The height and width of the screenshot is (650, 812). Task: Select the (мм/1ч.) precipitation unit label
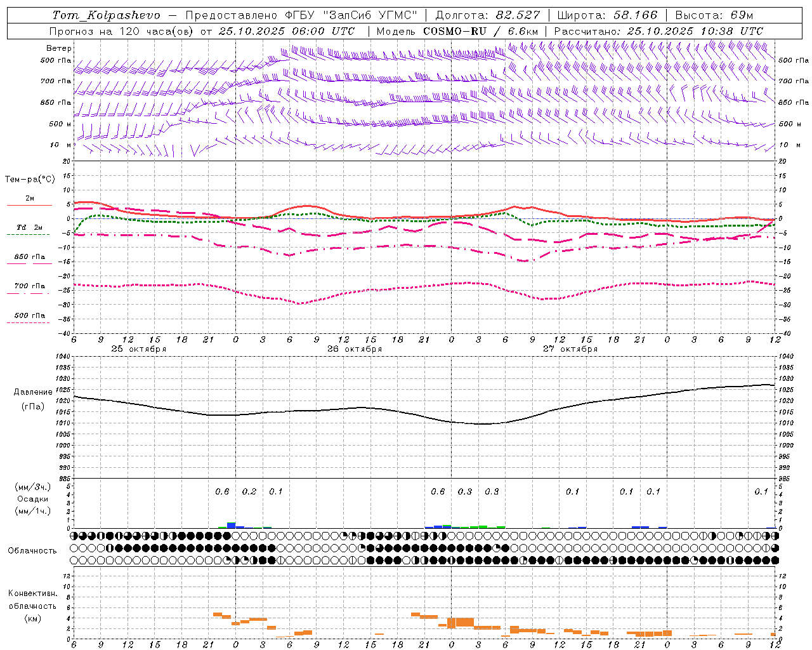tap(33, 511)
